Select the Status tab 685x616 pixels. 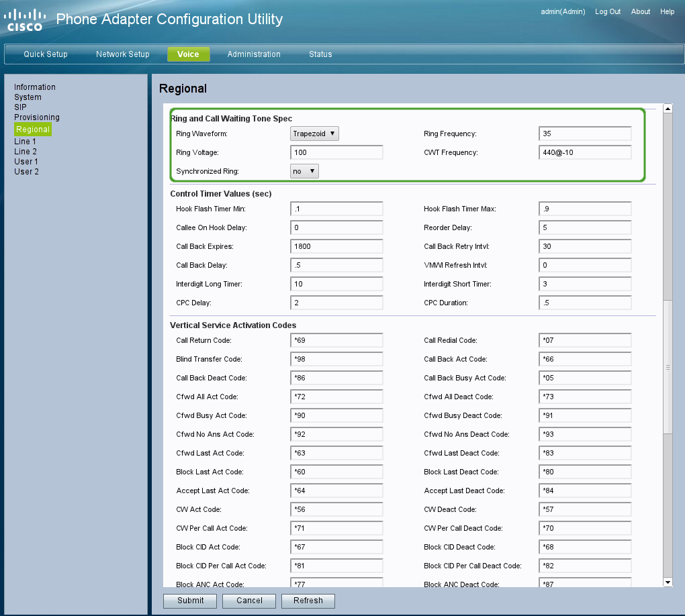pyautogui.click(x=320, y=54)
